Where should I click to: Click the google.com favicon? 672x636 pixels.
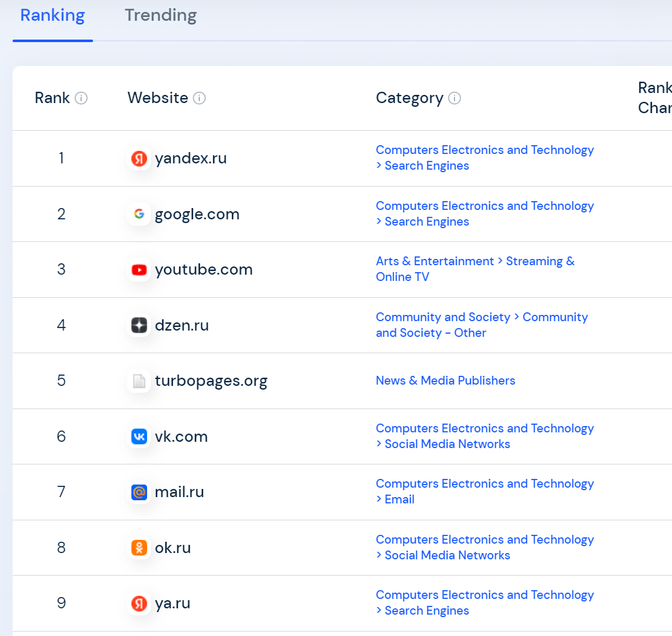click(140, 214)
